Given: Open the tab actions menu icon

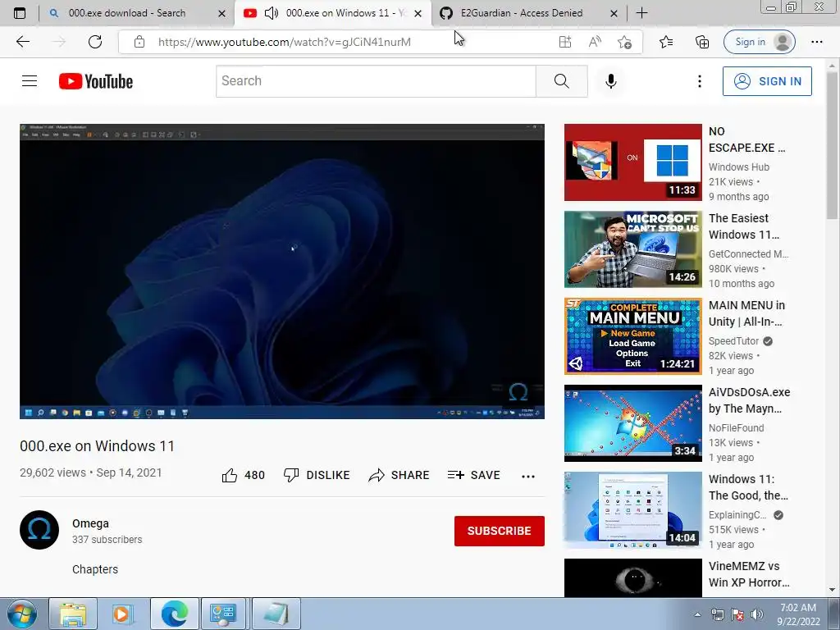Looking at the screenshot, I should coord(20,13).
